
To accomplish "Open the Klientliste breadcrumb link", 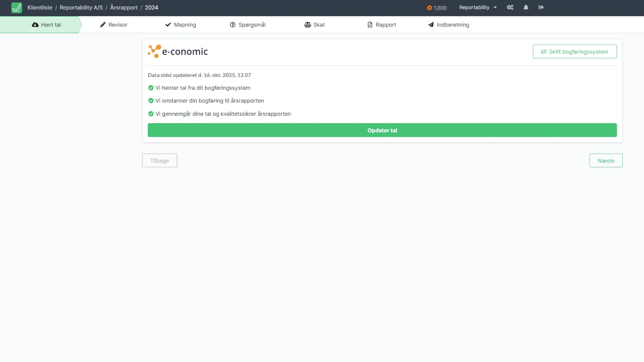I will [x=40, y=8].
